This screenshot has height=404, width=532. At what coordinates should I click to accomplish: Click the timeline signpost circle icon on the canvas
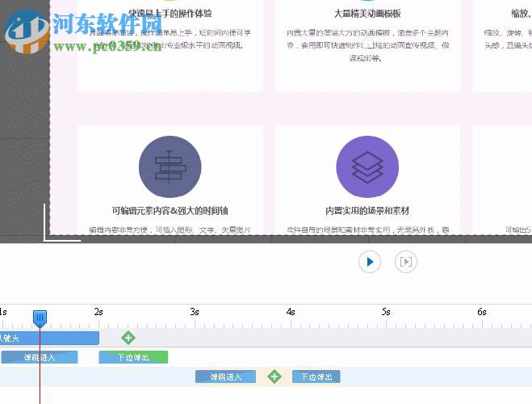point(170,166)
